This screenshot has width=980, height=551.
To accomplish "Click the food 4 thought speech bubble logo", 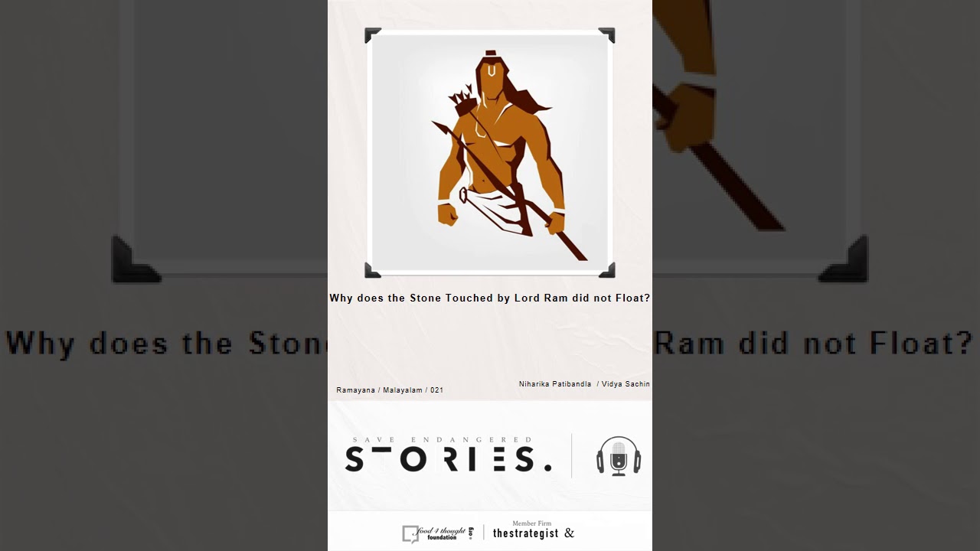I will tap(410, 533).
